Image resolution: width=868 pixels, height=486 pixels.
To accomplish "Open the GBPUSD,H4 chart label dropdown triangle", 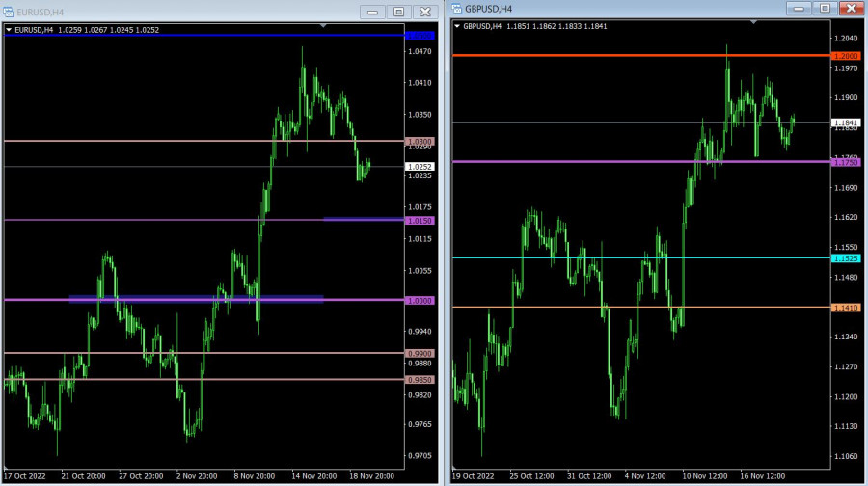I will pos(457,26).
